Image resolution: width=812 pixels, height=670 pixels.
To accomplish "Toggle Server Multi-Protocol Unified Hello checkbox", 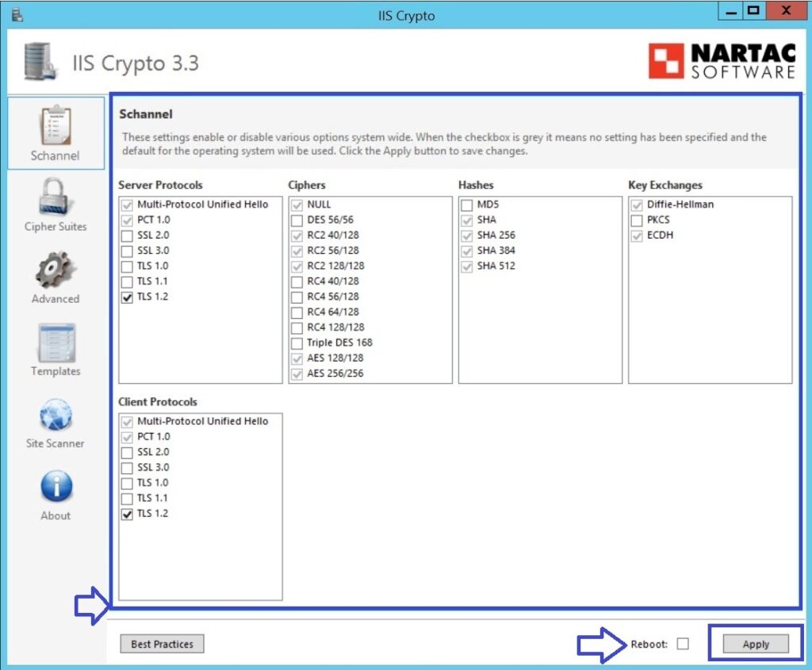I will pyautogui.click(x=127, y=205).
